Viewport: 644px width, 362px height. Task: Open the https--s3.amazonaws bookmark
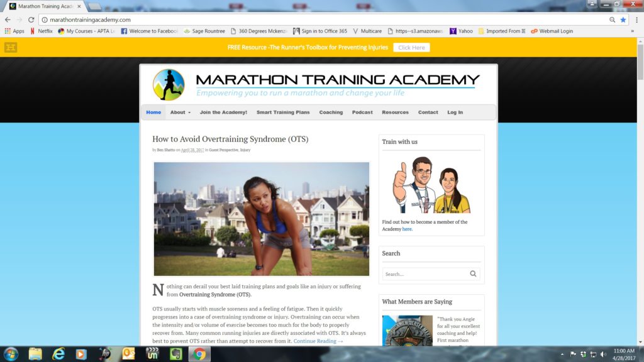[x=415, y=31]
